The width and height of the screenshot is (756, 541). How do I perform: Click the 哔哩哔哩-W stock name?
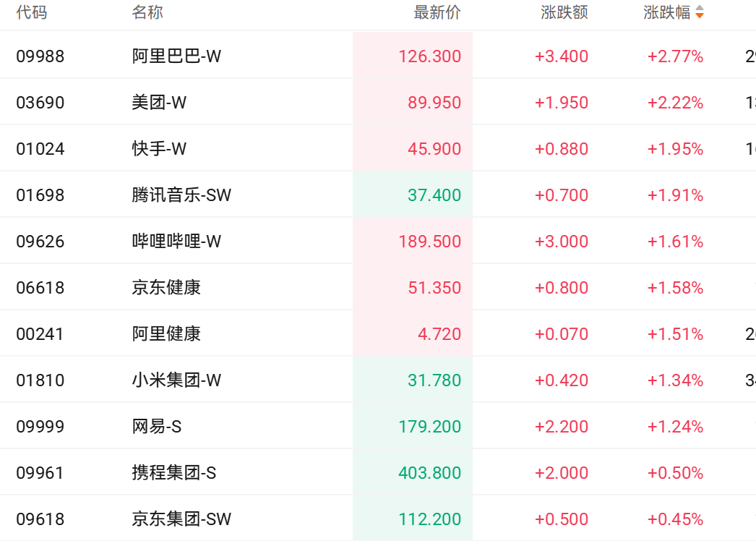point(176,242)
